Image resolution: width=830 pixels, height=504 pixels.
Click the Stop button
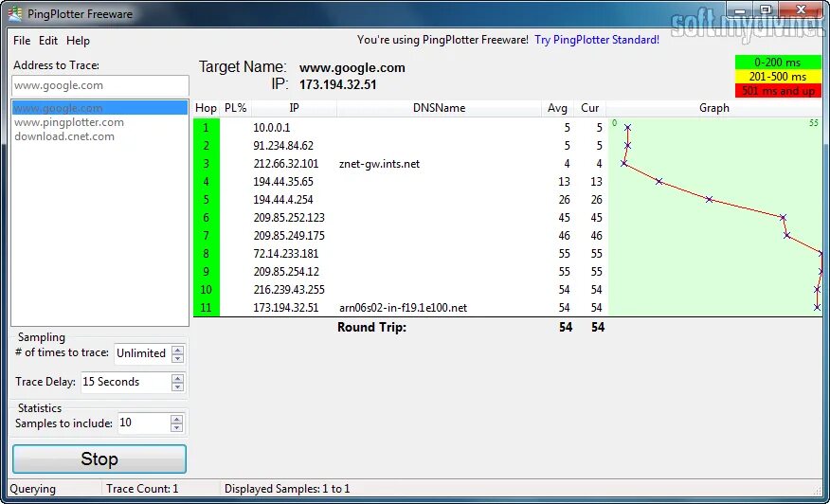[x=99, y=459]
